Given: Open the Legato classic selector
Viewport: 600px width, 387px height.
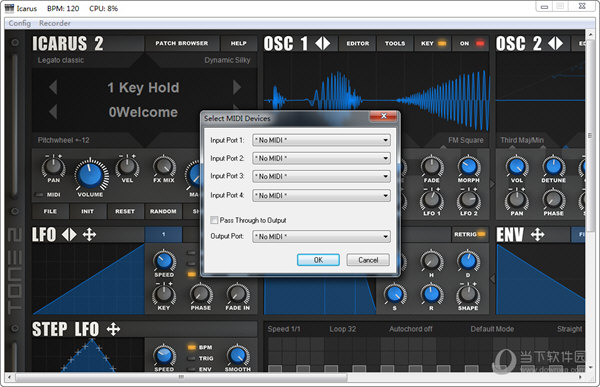Looking at the screenshot, I should click(x=61, y=60).
